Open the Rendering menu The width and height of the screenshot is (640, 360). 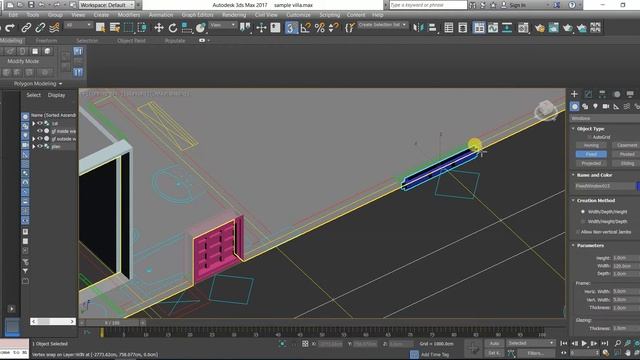[x=234, y=15]
